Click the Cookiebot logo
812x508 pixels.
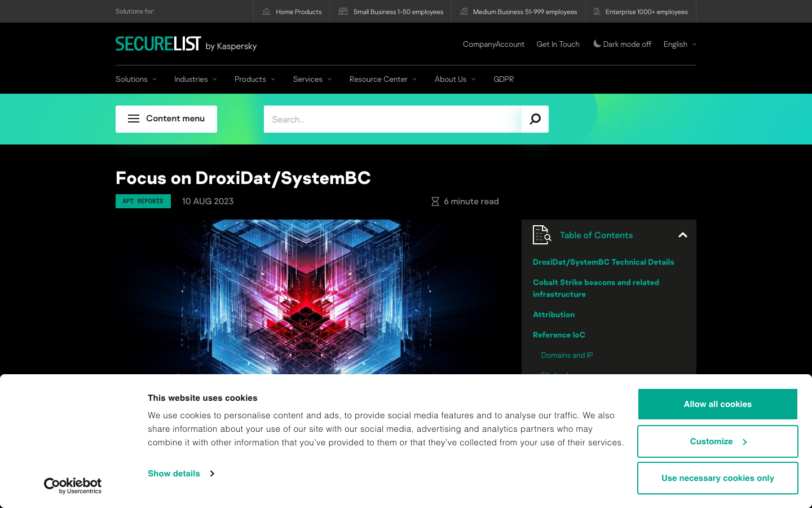pyautogui.click(x=72, y=485)
